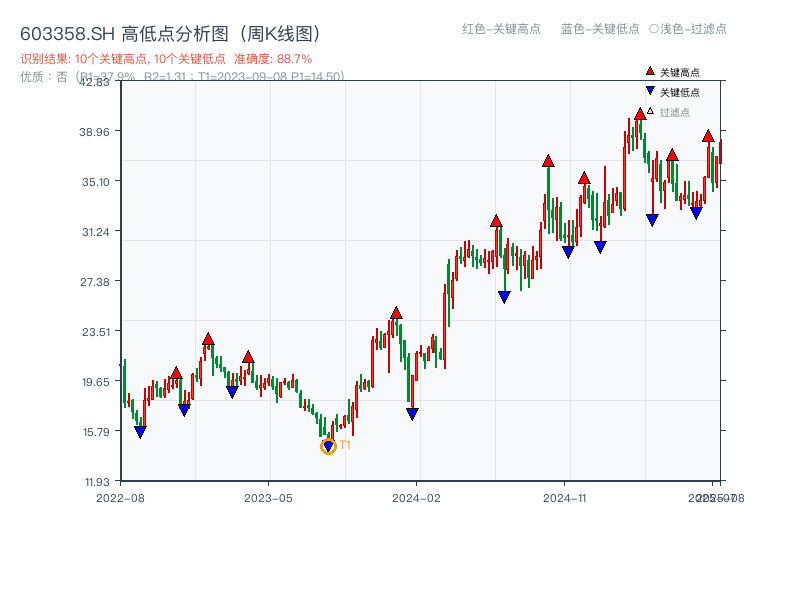The image size is (800, 600).
Task: Click the 2024-11 x-axis date label
Action: click(x=565, y=498)
